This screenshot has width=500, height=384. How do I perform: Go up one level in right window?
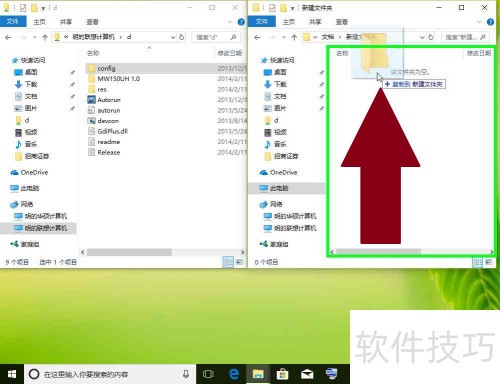click(294, 37)
